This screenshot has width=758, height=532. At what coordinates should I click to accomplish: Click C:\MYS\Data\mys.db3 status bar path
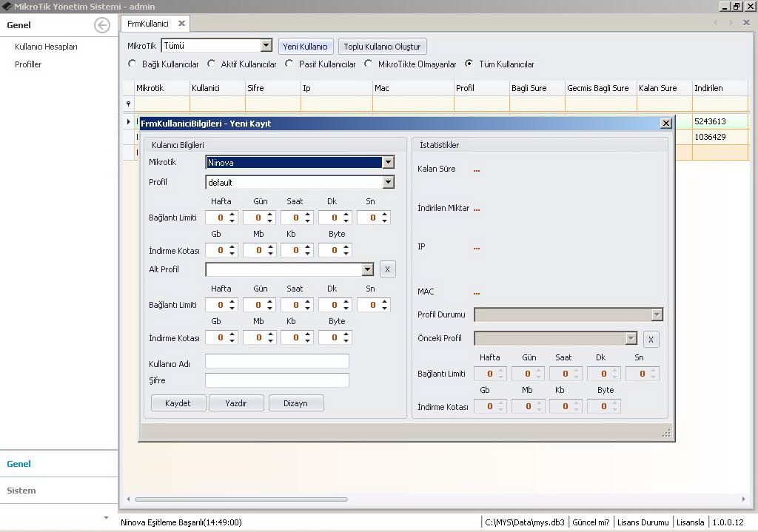coord(525,522)
